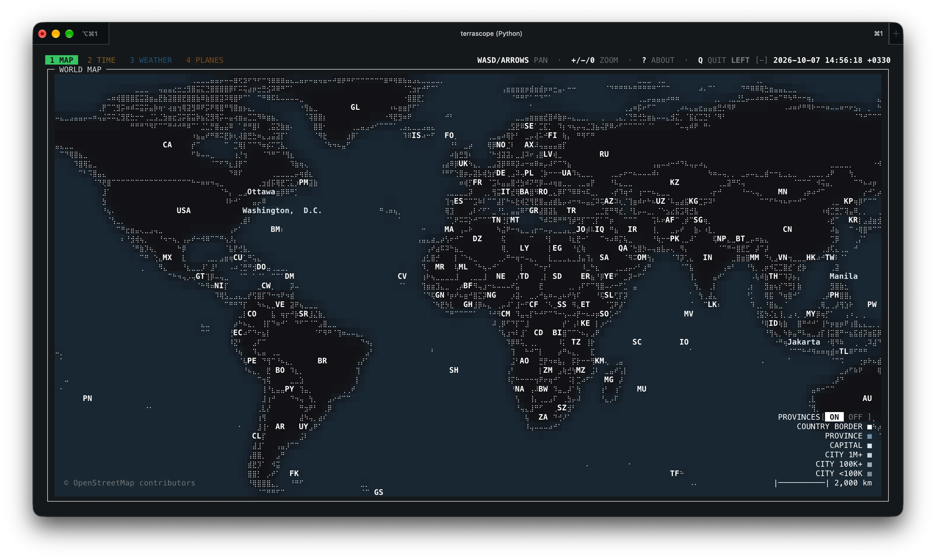The width and height of the screenshot is (936, 560).
Task: Click the PROVINCE legend swatch
Action: pos(870,436)
